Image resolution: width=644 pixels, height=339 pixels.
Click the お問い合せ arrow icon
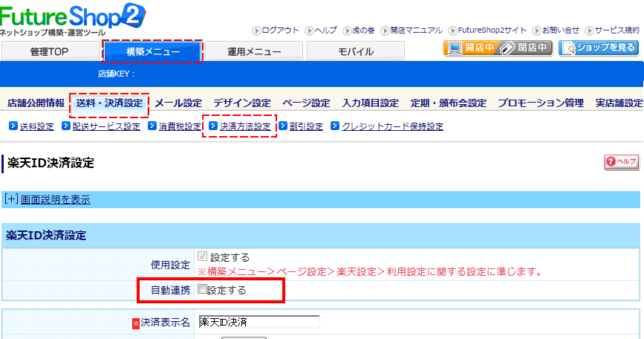(x=536, y=30)
